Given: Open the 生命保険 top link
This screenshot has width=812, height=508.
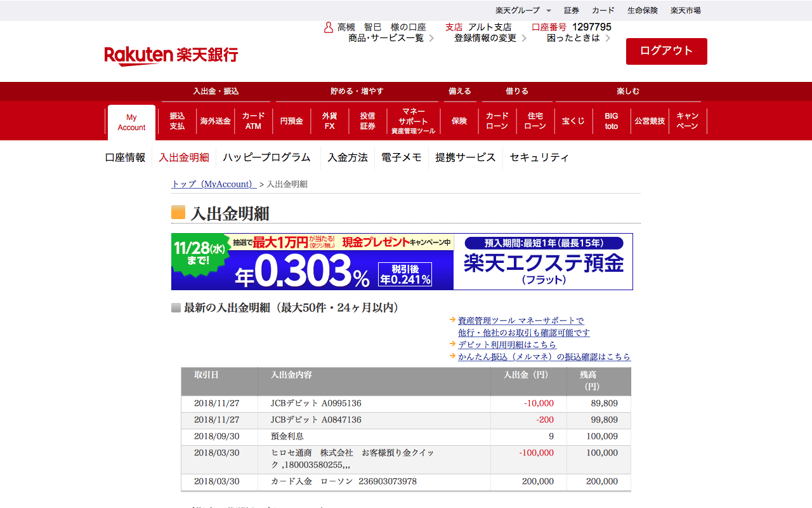Looking at the screenshot, I should 643,10.
